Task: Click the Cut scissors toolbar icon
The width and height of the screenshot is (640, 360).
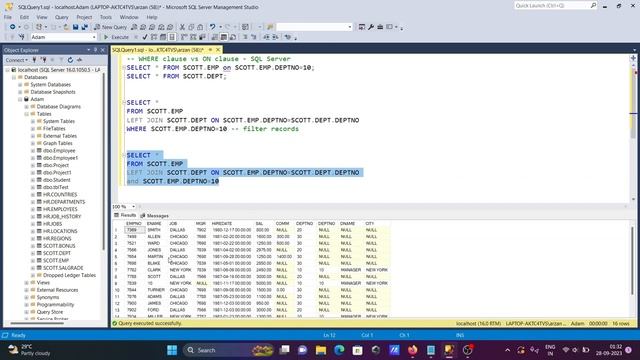Action: (x=182, y=27)
